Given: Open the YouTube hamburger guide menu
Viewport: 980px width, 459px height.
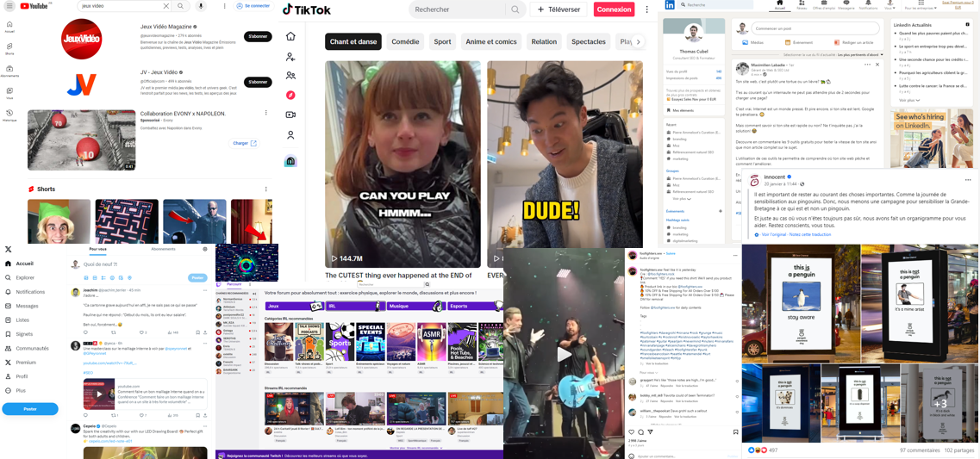Looking at the screenshot, I should (x=9, y=6).
